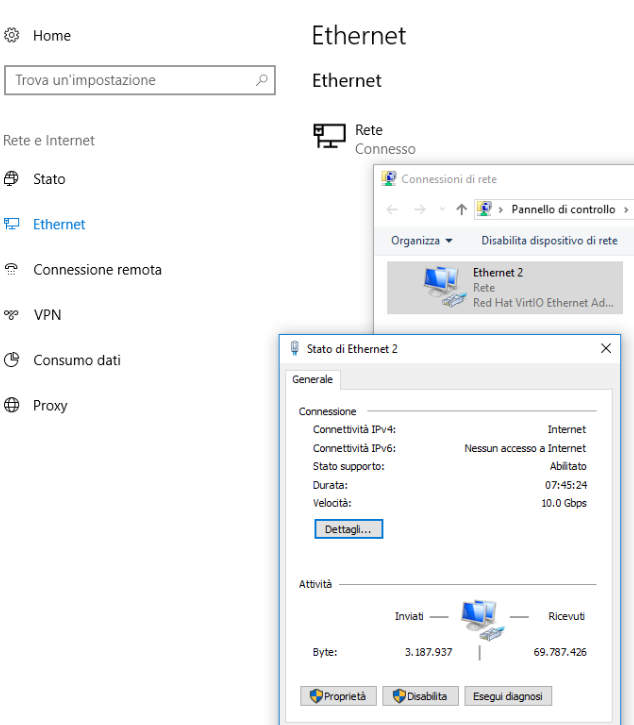Image resolution: width=634 pixels, height=725 pixels.
Task: Open Proprietà of Ethernet 2
Action: click(338, 696)
